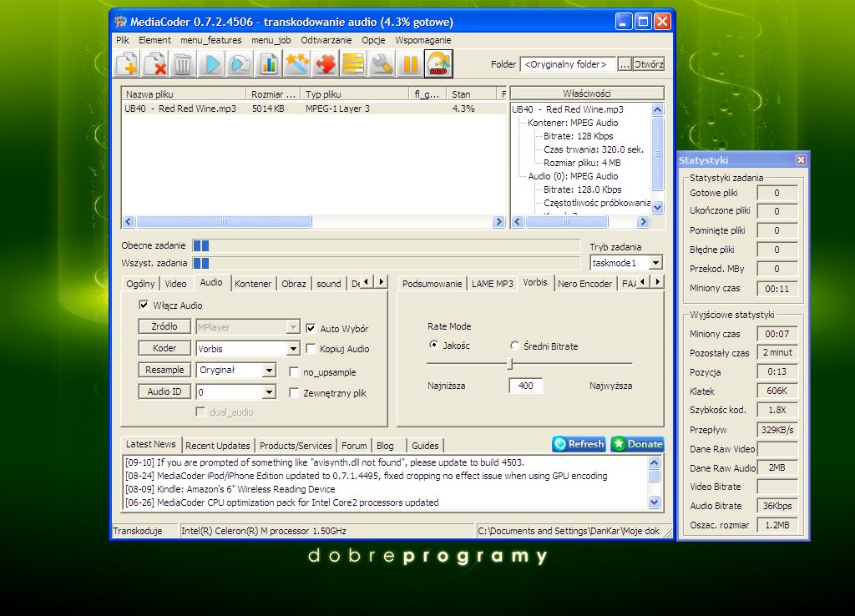855x616 pixels.
Task: Switch to the LAME MP3 tab
Action: 493,283
